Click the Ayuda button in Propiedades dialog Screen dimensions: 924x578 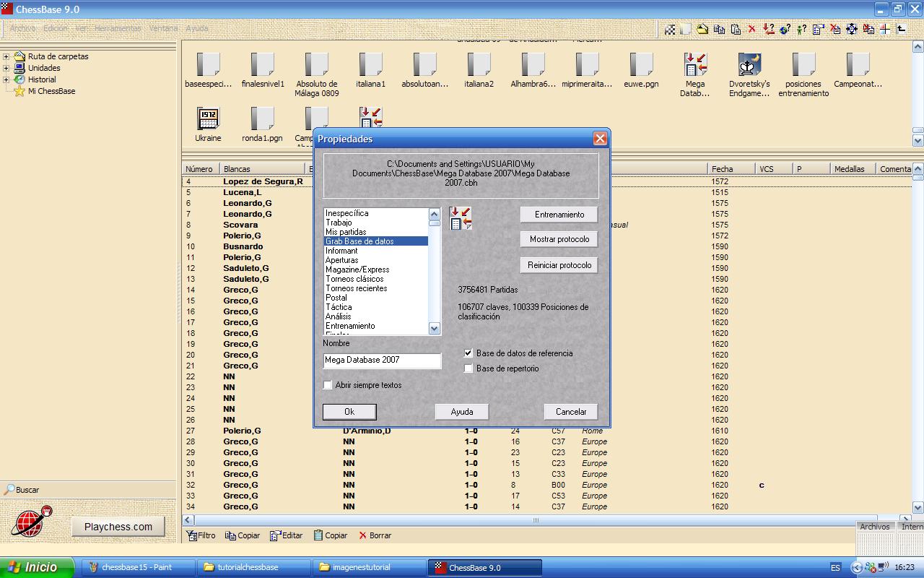point(462,412)
